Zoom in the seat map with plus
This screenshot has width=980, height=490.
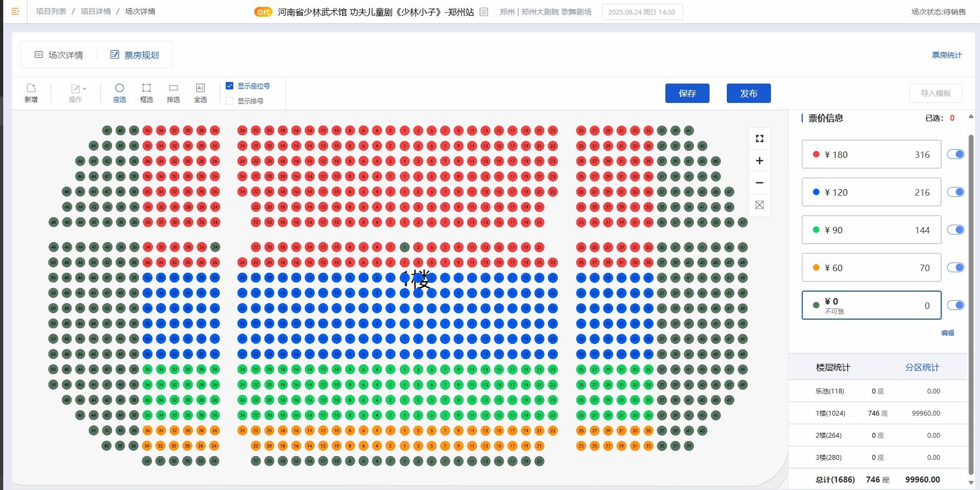click(760, 161)
